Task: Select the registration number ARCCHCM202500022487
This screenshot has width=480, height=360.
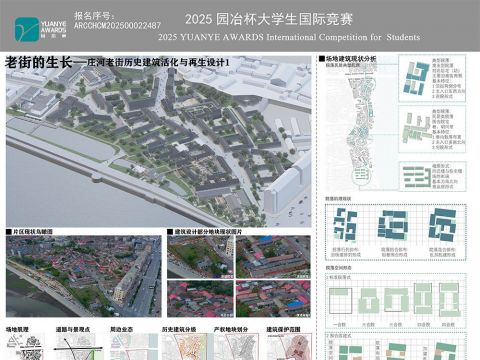Action: point(117,26)
